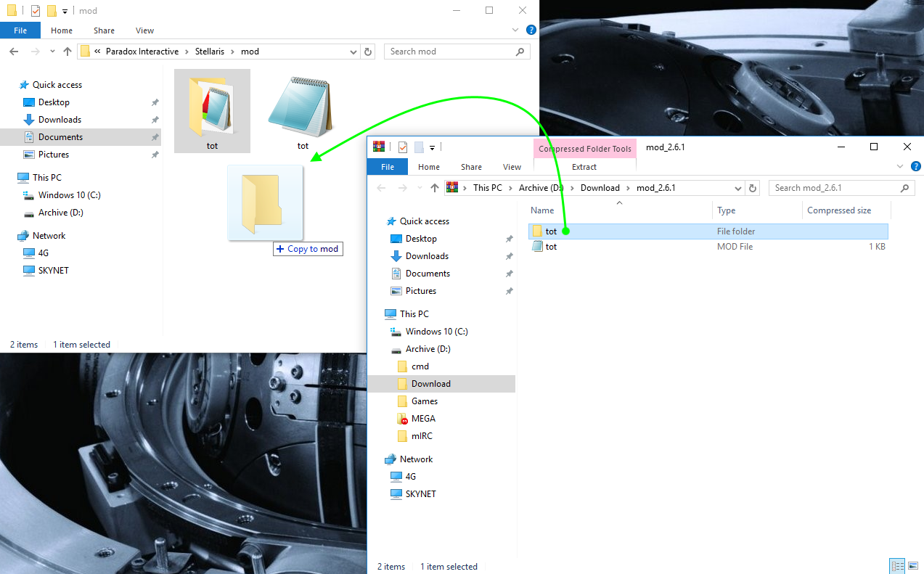Select Download in mod_2.6.1 address breadcrumb
This screenshot has height=574, width=924.
click(600, 188)
